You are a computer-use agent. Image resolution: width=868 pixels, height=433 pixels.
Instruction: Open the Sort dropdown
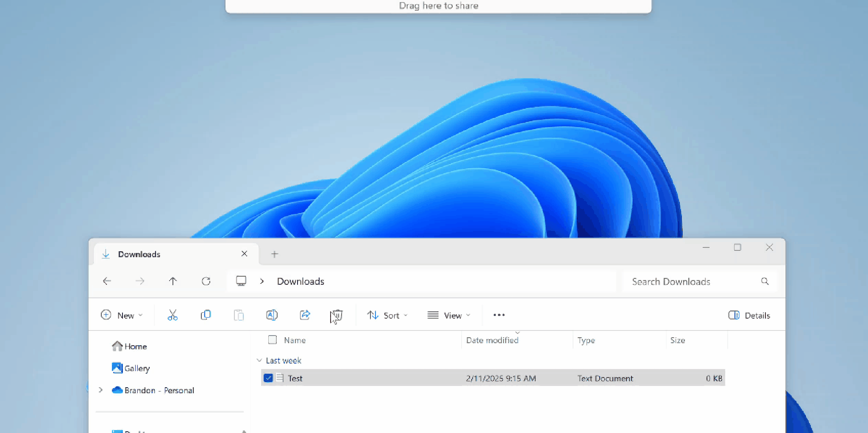[387, 315]
